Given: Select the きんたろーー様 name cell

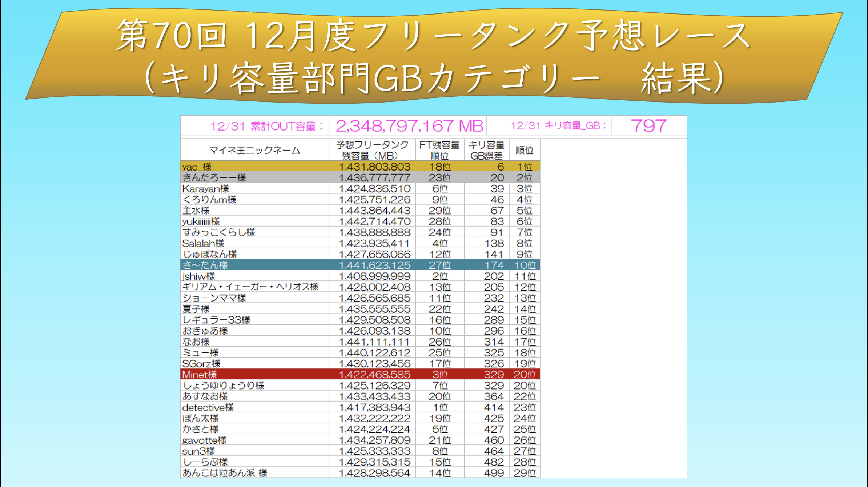Looking at the screenshot, I should click(214, 177).
